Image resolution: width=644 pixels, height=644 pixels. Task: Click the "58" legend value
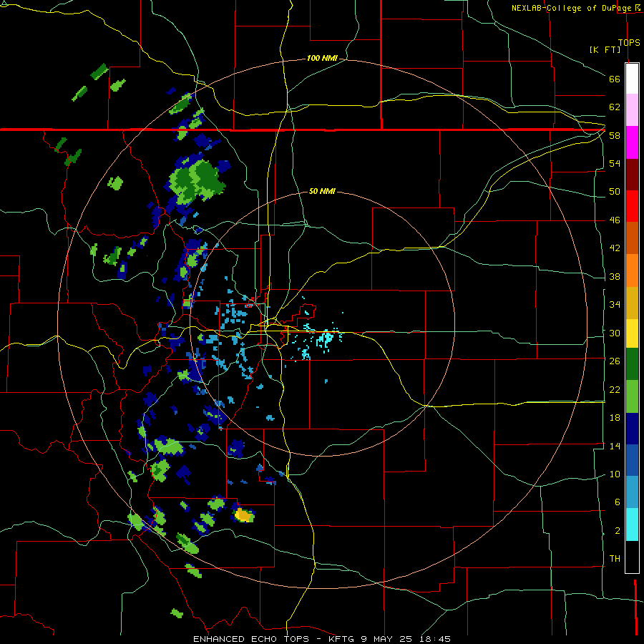615,135
